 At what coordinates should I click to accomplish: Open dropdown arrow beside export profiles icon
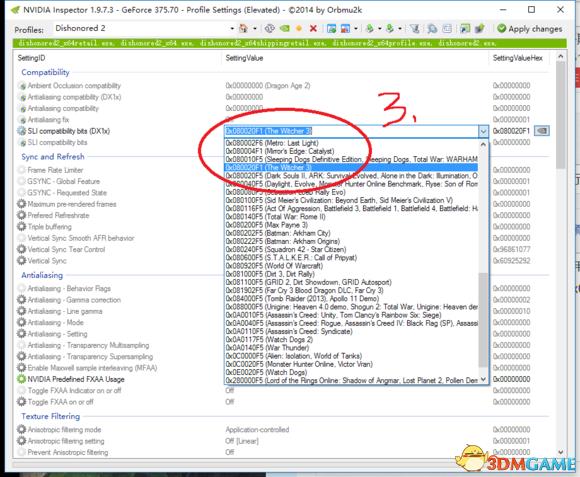click(380, 28)
